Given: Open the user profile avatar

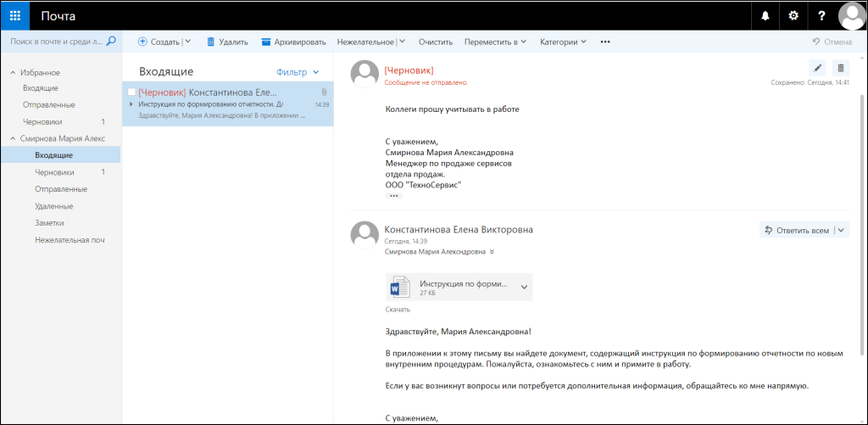Looking at the screenshot, I should point(852,15).
